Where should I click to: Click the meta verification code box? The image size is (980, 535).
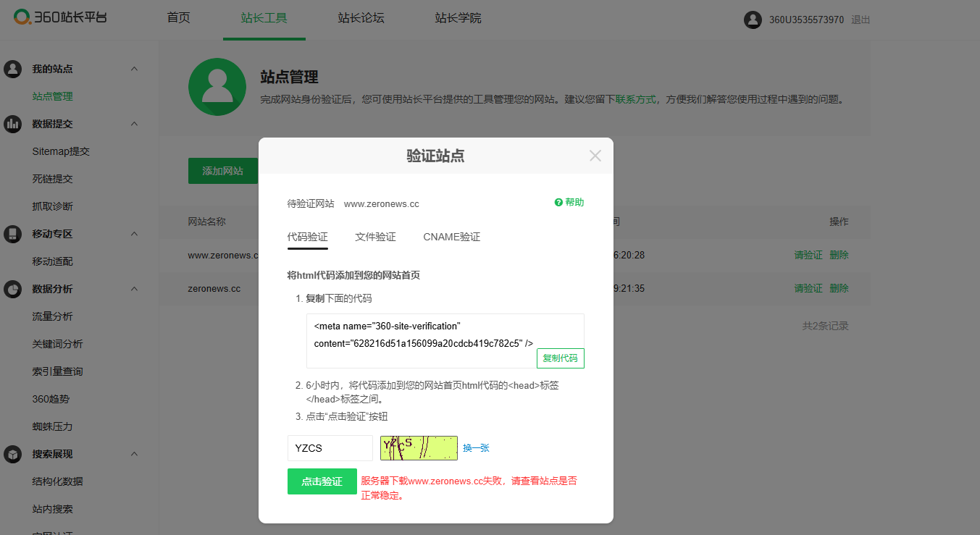click(x=445, y=341)
